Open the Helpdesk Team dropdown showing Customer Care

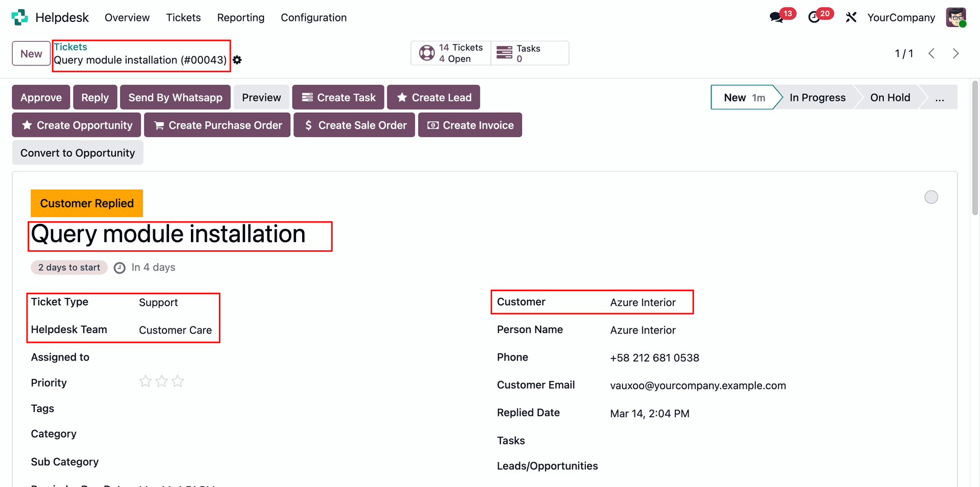(175, 330)
